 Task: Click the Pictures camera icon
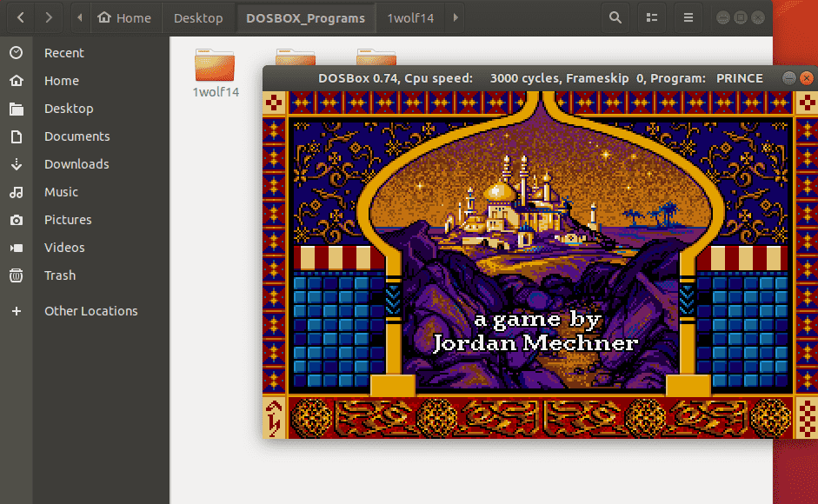tap(17, 220)
